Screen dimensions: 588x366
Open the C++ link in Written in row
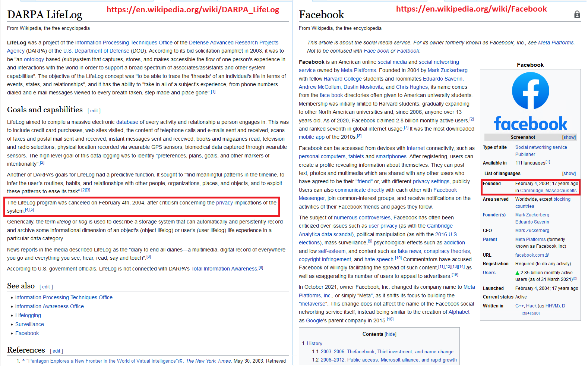point(519,306)
